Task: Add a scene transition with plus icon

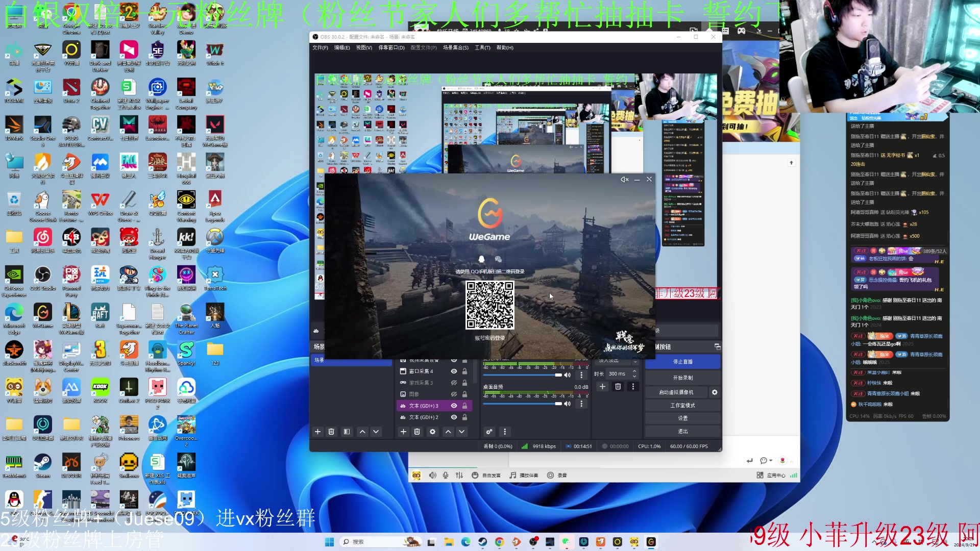Action: tap(602, 387)
